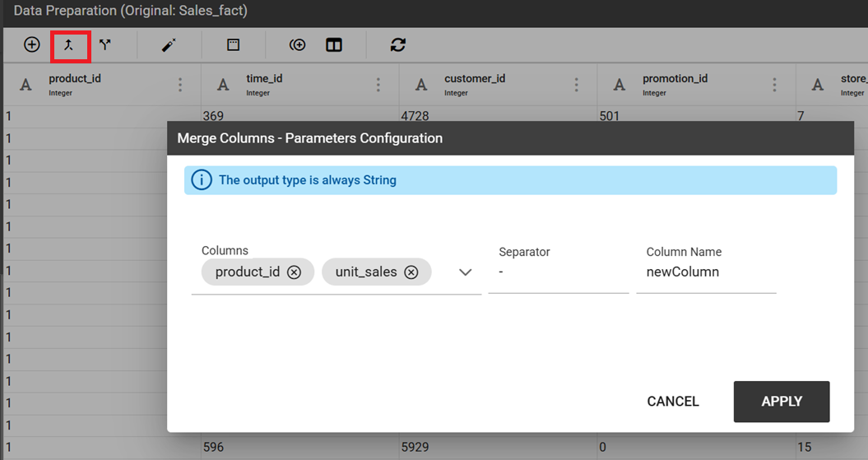This screenshot has width=868, height=460.
Task: Remove product_id chip from Columns
Action: pyautogui.click(x=294, y=272)
